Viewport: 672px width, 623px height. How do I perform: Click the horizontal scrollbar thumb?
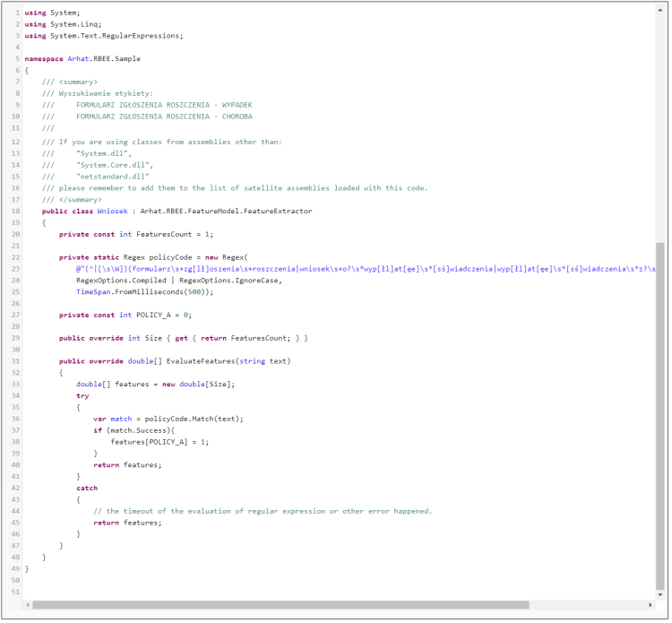point(278,605)
